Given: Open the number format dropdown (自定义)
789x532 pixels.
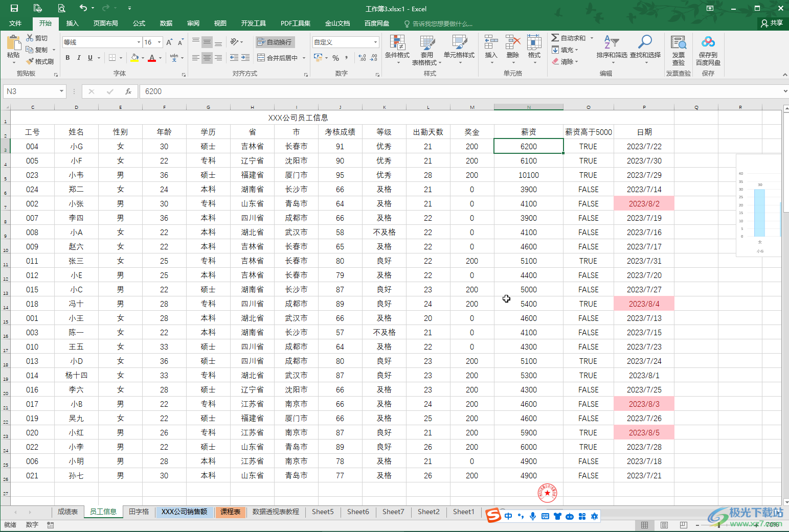Looking at the screenshot, I should (x=375, y=42).
